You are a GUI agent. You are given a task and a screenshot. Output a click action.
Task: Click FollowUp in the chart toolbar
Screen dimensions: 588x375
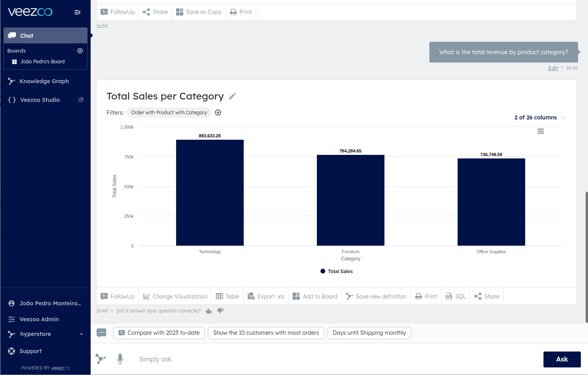coord(118,297)
